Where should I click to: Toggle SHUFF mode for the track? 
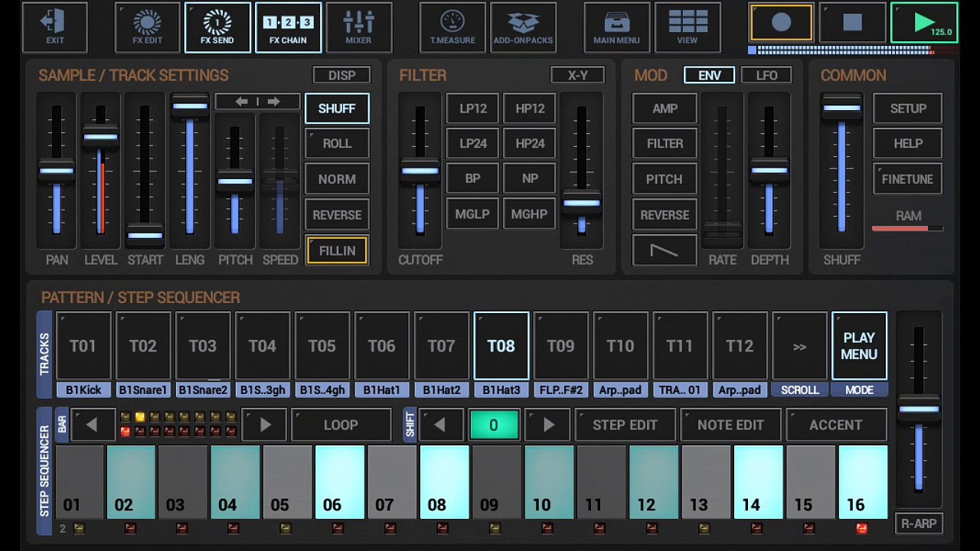[x=337, y=109]
